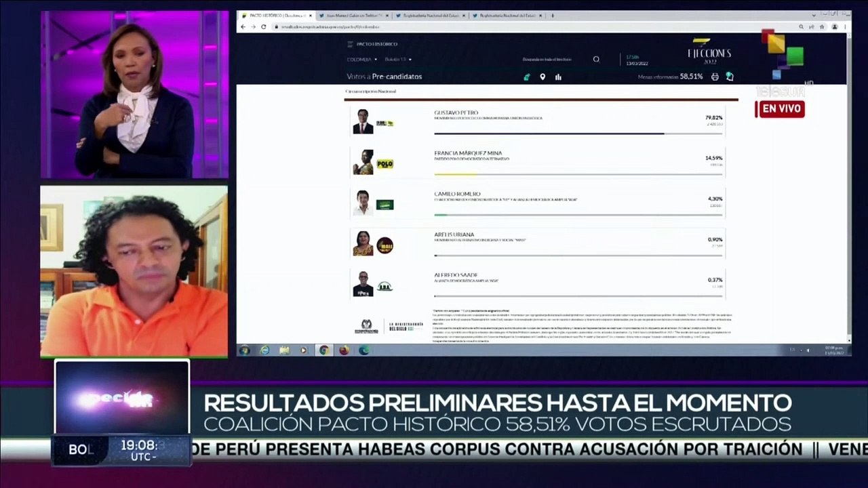Open the browser profile avatar icon
Image resolution: width=868 pixels, height=488 pixels.
[835, 26]
